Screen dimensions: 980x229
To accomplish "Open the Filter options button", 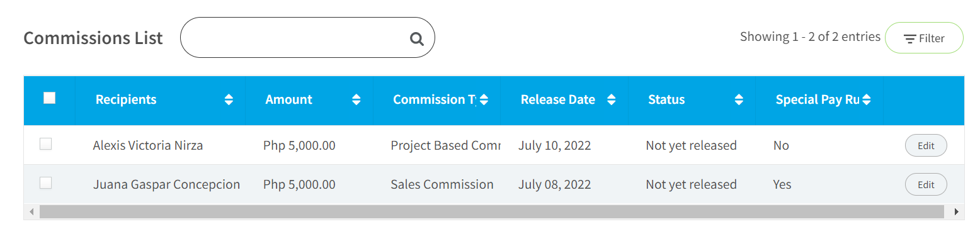I will (x=924, y=38).
